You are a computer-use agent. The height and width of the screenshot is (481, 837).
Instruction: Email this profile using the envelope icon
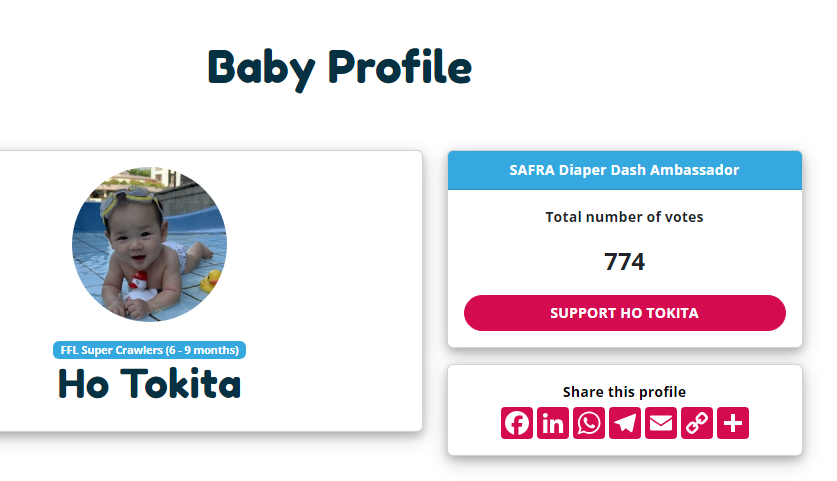(661, 423)
